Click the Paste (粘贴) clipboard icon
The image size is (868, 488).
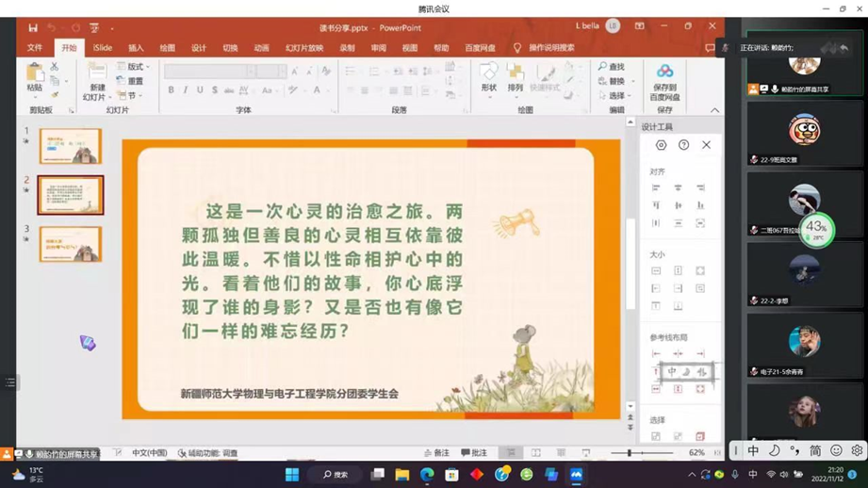35,76
